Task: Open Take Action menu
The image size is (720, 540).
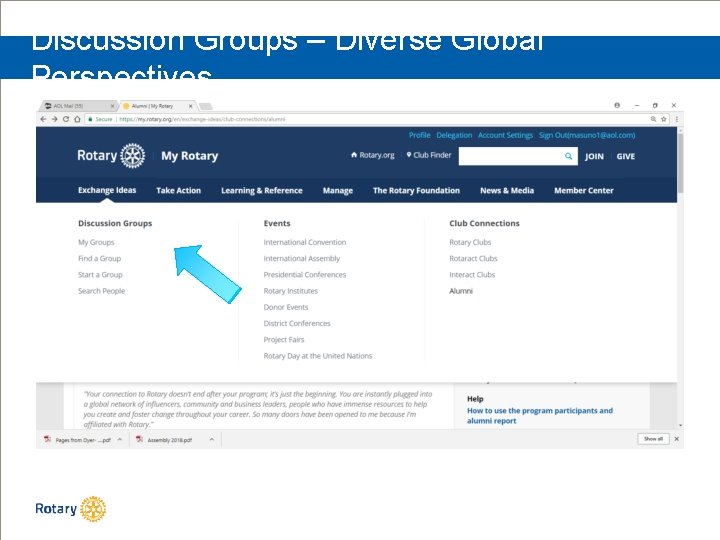Action: pos(178,191)
